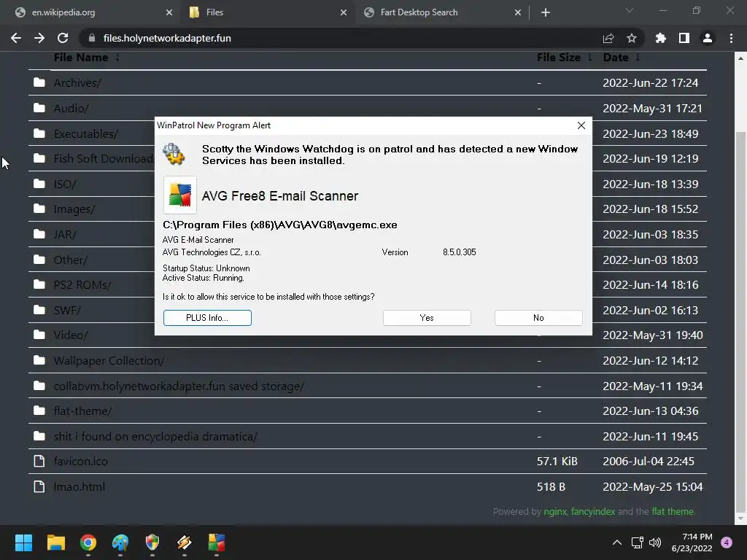
Task: Click the WinPatrol Scotty gear icon
Action: [174, 154]
